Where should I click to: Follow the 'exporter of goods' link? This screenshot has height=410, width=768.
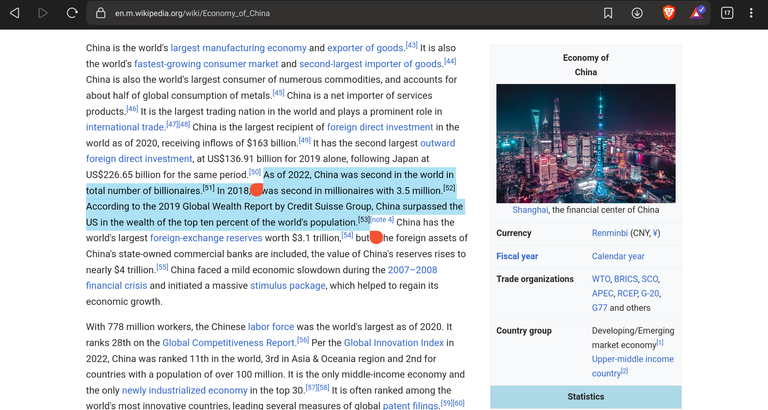365,48
